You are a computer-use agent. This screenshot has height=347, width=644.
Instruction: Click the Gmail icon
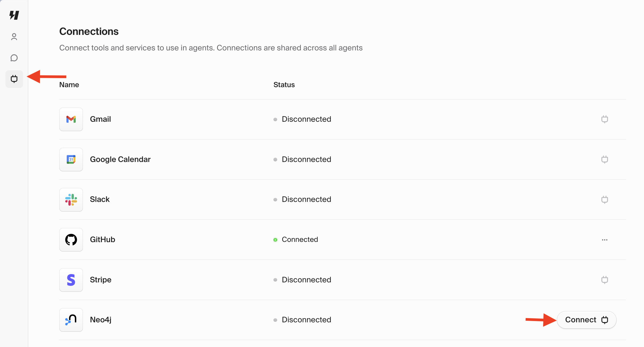point(71,119)
